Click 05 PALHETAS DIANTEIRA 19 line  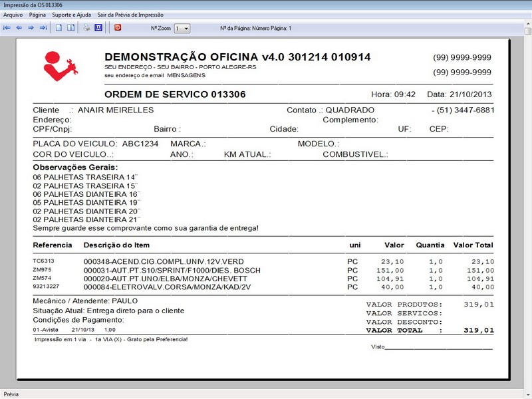pos(86,203)
